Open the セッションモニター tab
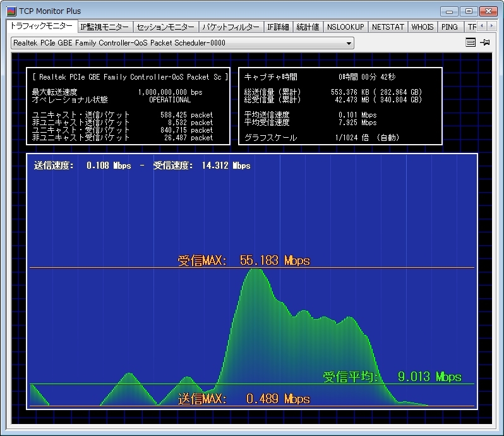Image resolution: width=504 pixels, height=436 pixels. (x=165, y=27)
